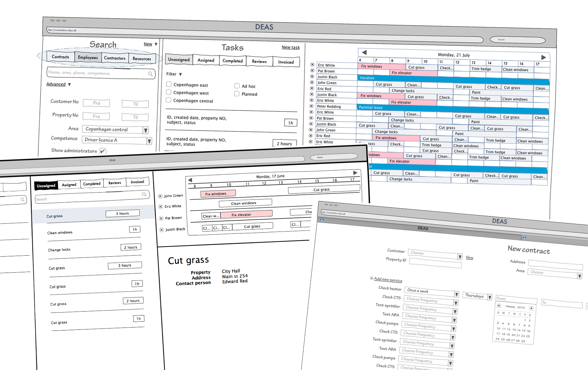This screenshot has width=588, height=370.
Task: Open Competence dropdown showing Driver licence A
Action: (149, 141)
